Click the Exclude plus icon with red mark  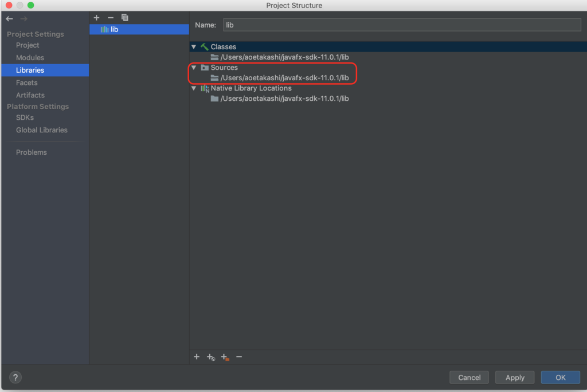[x=225, y=357]
